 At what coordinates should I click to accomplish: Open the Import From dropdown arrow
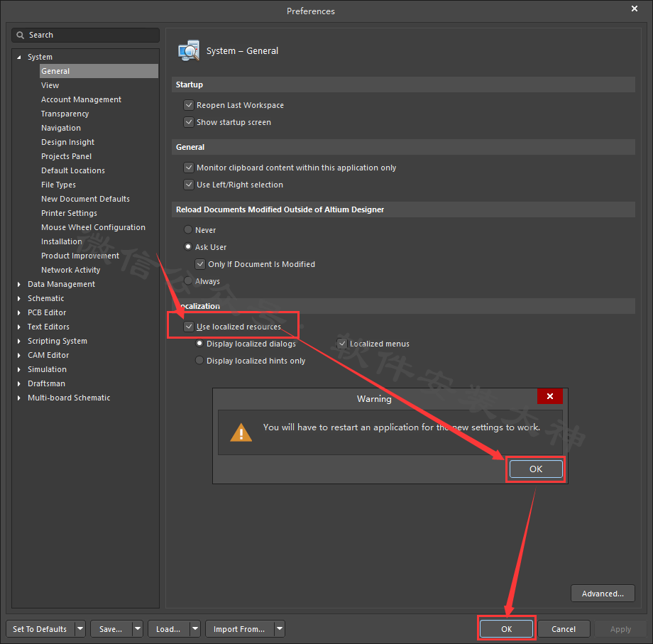[280, 629]
